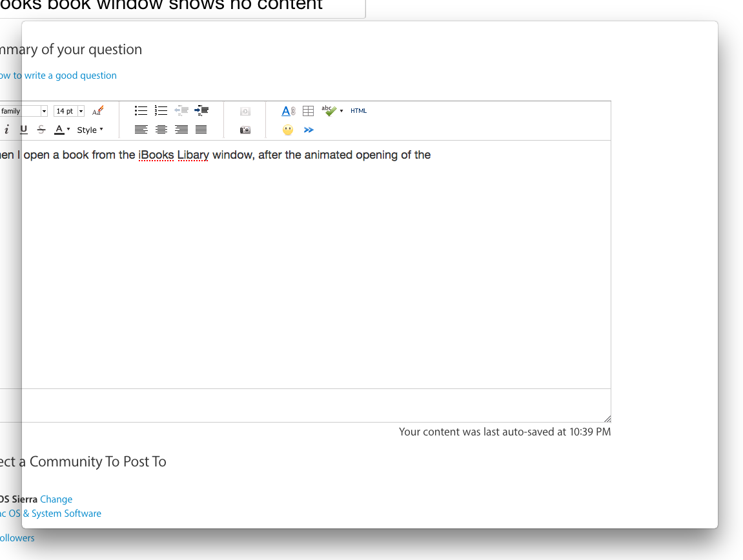Insert a bulleted list

(141, 111)
